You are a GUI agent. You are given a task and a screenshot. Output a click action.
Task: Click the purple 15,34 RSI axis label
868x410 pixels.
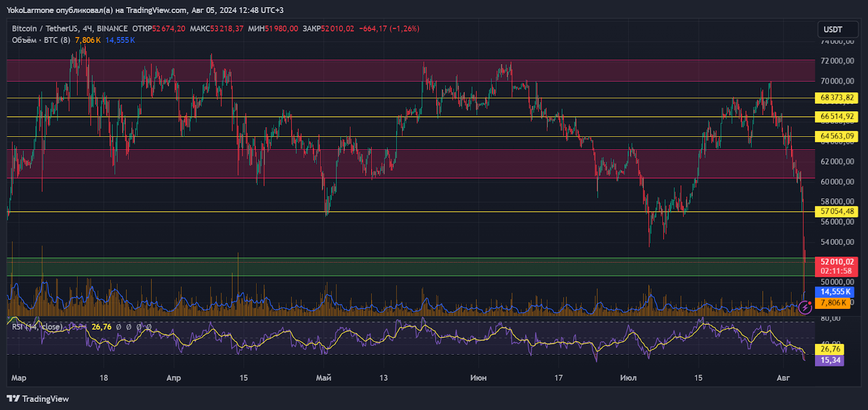tap(830, 360)
